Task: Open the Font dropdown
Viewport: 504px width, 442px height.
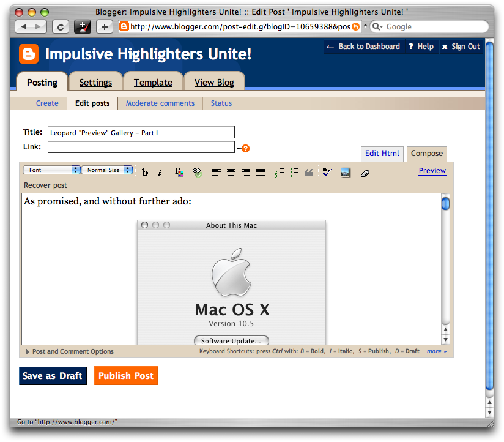Action: pos(52,170)
